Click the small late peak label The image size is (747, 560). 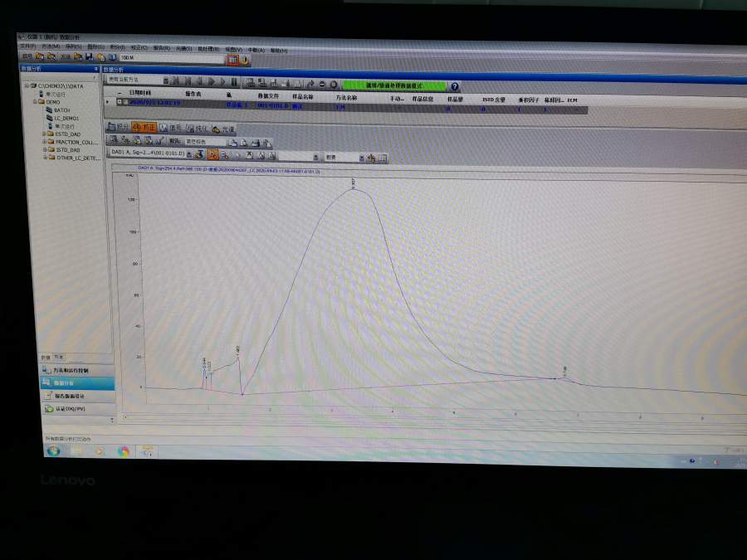564,372
